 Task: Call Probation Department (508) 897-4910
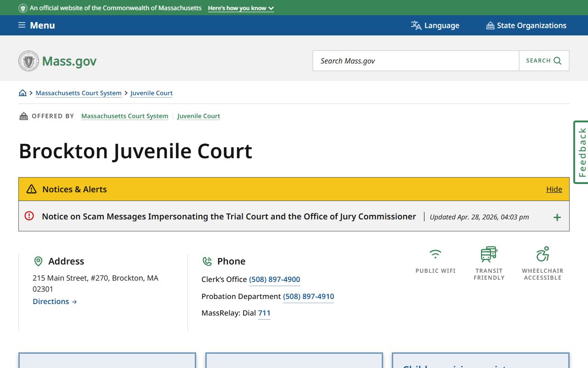(x=308, y=296)
